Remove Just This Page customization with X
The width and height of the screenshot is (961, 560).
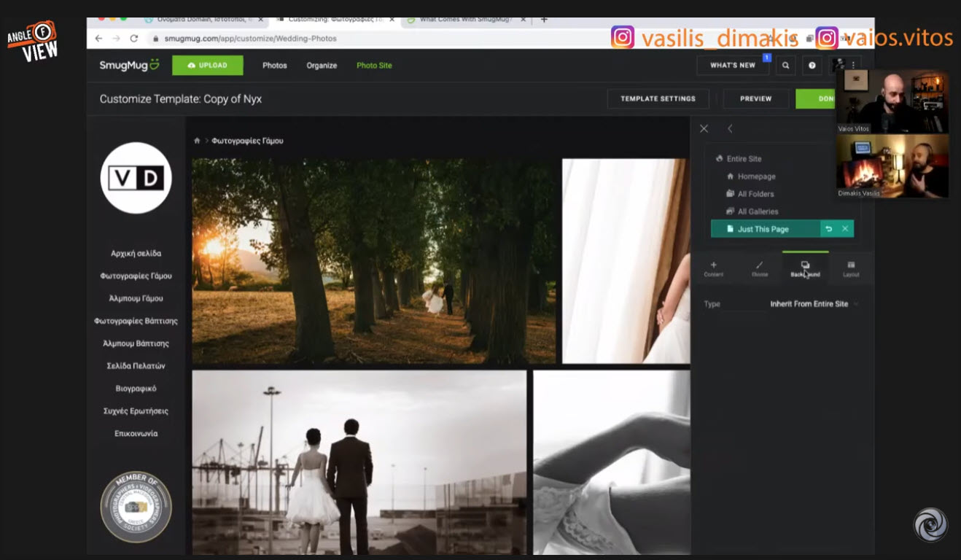(x=845, y=229)
